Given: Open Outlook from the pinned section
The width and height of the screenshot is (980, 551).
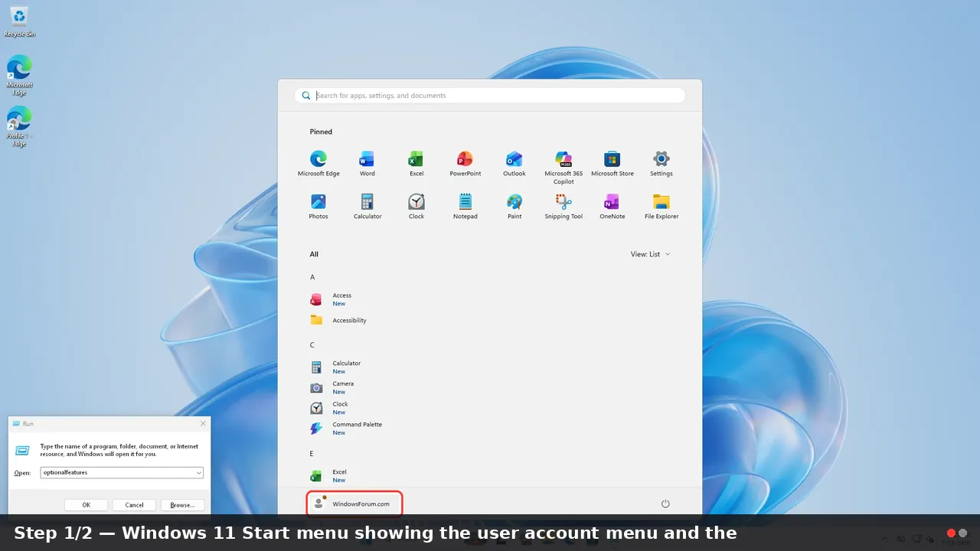Looking at the screenshot, I should tap(514, 164).
